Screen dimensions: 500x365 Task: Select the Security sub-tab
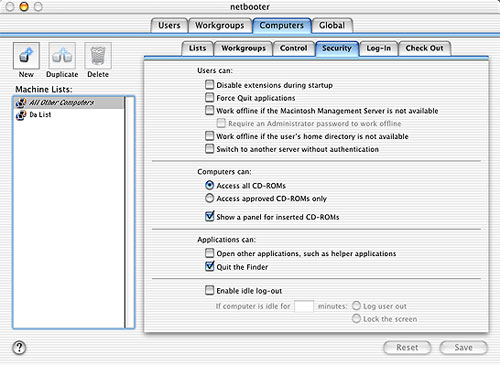(337, 48)
